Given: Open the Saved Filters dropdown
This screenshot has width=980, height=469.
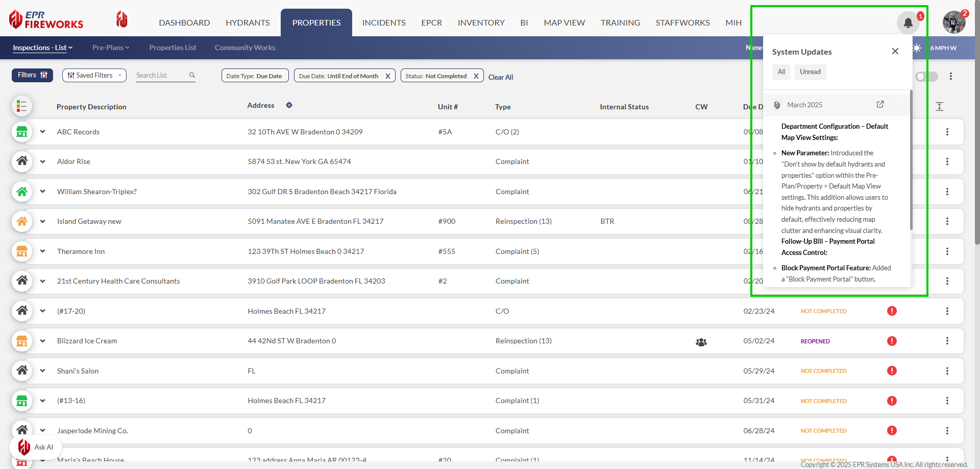Looking at the screenshot, I should 94,75.
